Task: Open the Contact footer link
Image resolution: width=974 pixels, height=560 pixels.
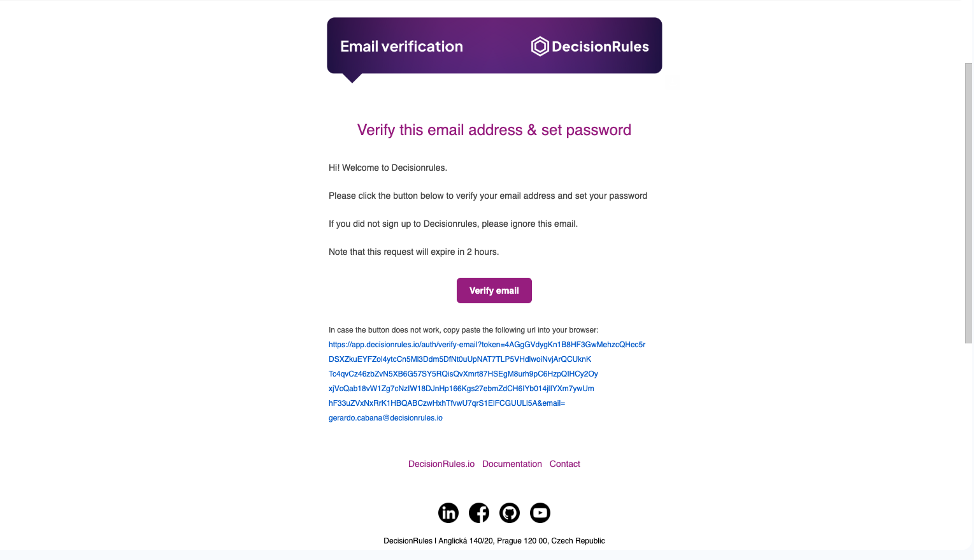Action: 565,464
